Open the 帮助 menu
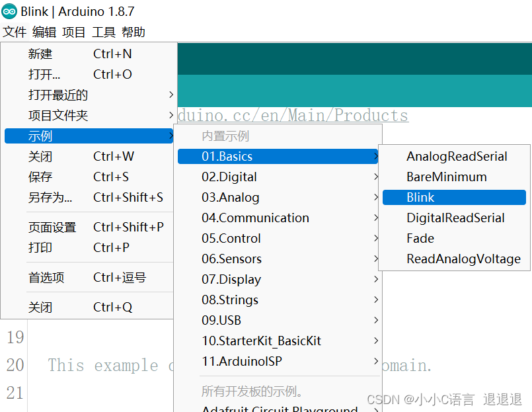 point(133,32)
